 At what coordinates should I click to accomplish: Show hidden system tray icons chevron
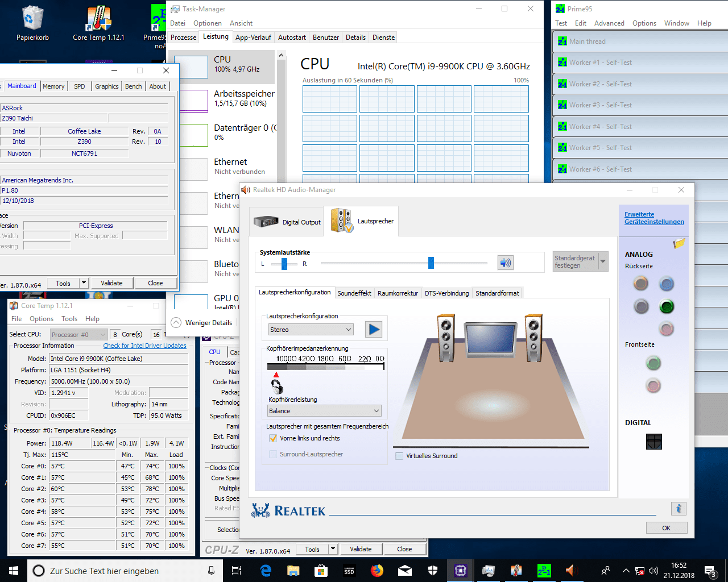point(626,571)
